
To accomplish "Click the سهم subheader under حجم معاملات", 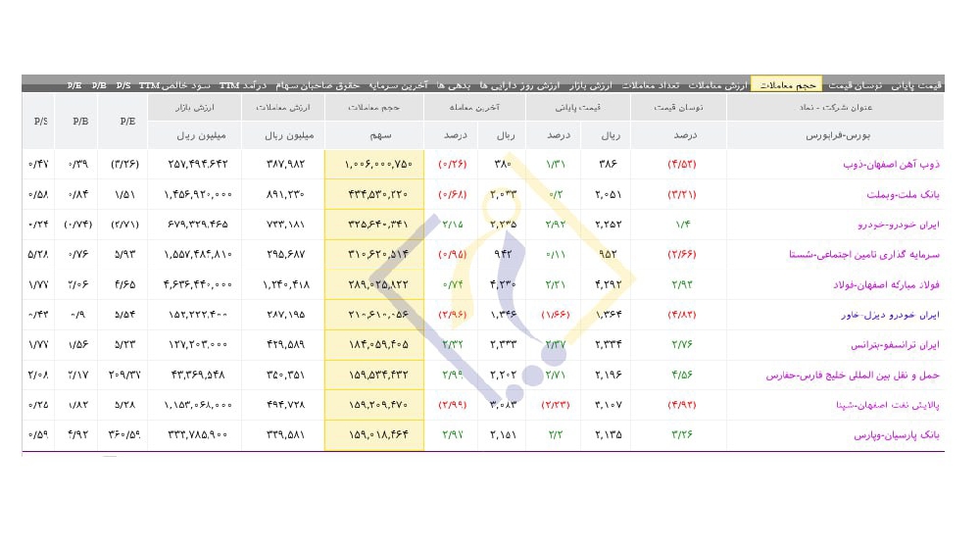I will (374, 135).
